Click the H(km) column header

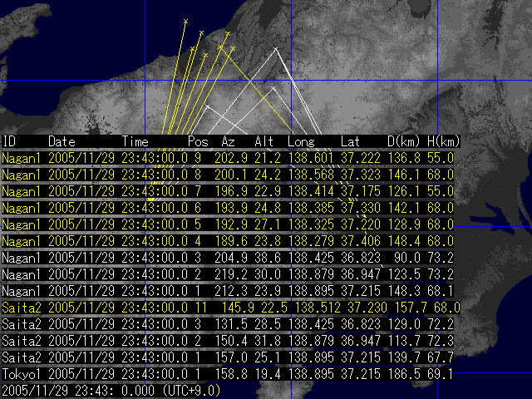click(x=443, y=141)
